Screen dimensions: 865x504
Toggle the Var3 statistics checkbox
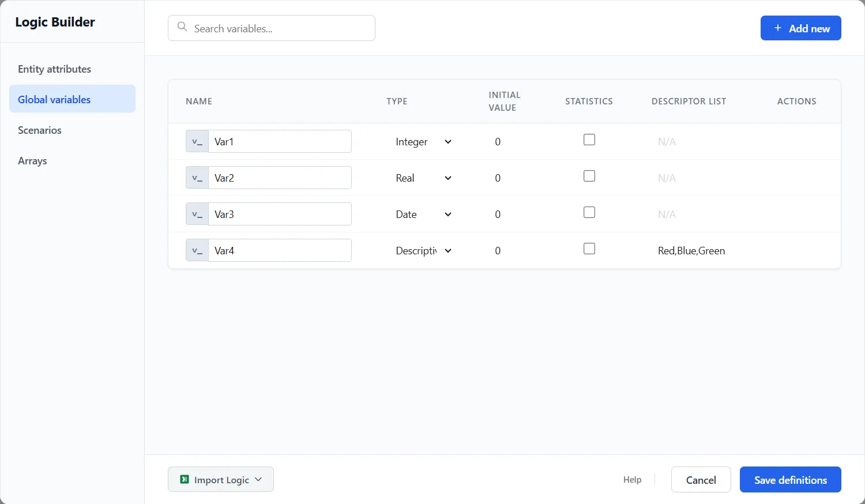(x=589, y=212)
